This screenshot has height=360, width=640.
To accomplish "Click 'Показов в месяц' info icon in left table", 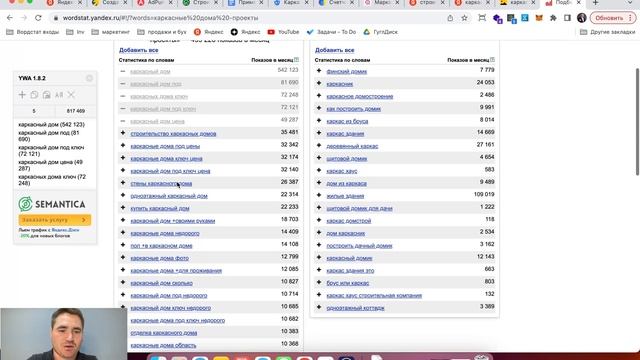I will pos(296,60).
